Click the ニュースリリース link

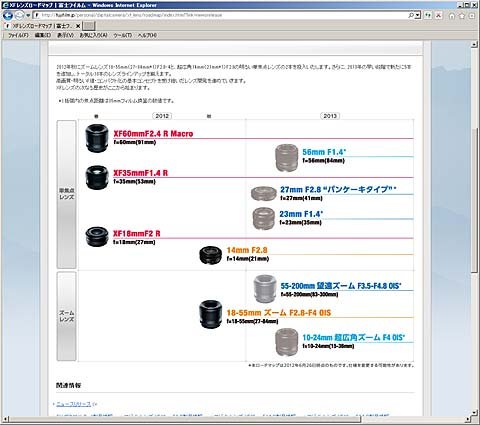tap(73, 404)
